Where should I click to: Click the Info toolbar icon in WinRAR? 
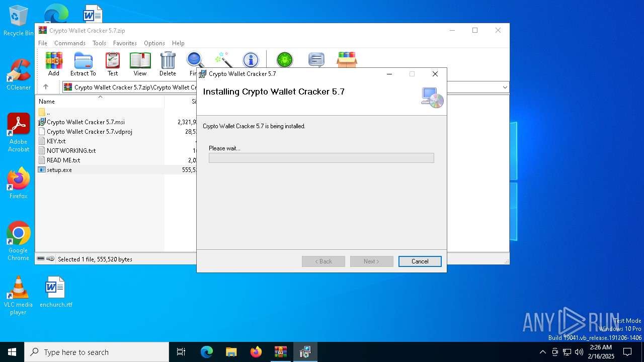click(250, 59)
